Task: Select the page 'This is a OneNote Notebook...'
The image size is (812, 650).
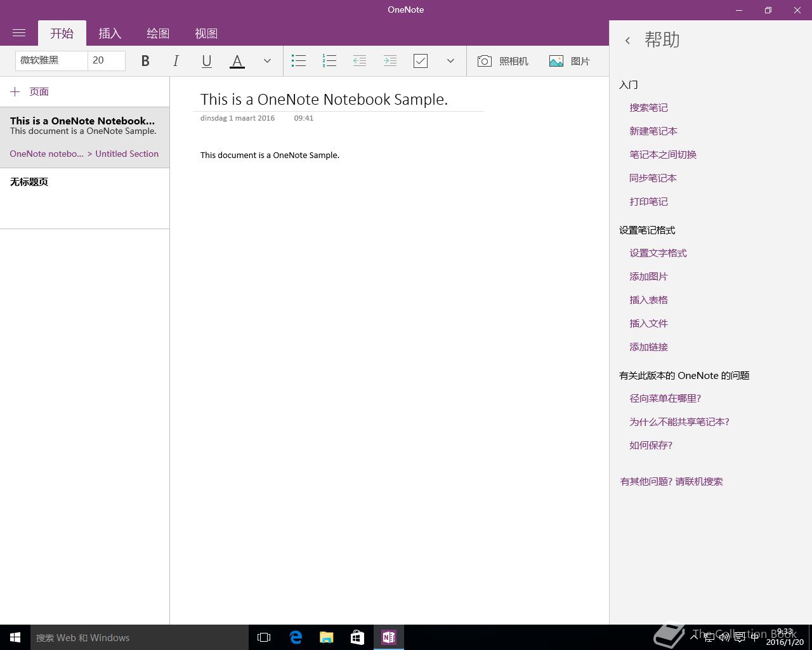Action: (x=84, y=137)
